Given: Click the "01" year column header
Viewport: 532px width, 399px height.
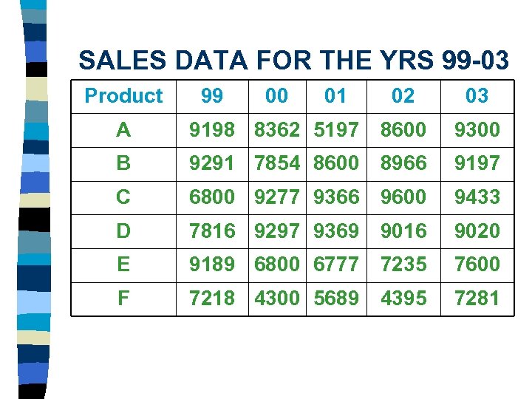Looking at the screenshot, I should (x=335, y=95).
